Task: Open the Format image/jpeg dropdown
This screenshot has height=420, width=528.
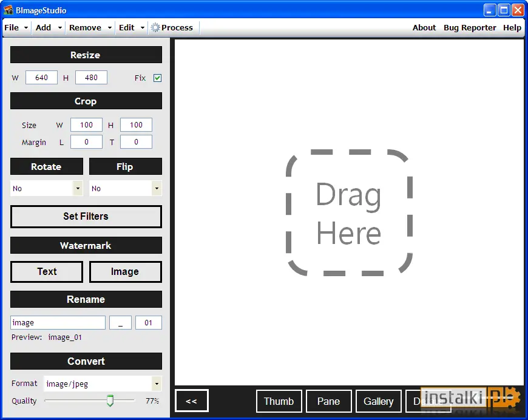Action: point(157,384)
